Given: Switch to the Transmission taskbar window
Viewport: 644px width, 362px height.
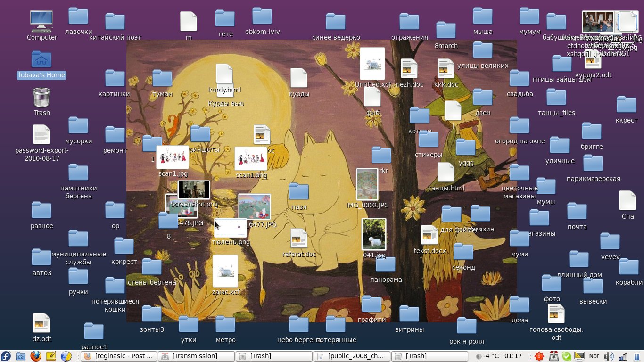Looking at the screenshot, I should [196, 356].
